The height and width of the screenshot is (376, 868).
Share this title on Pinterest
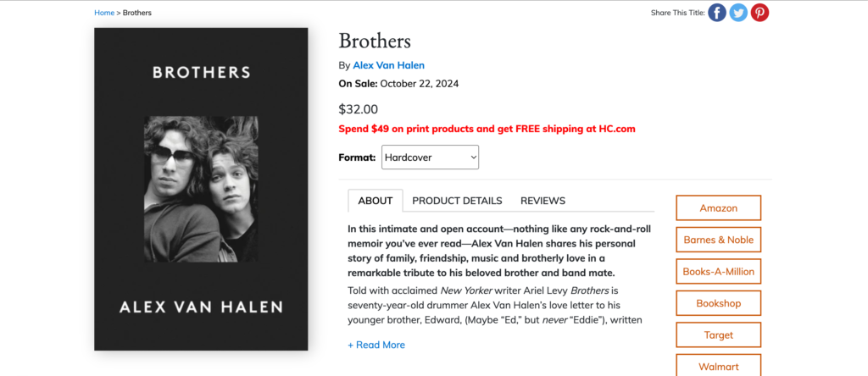(759, 13)
